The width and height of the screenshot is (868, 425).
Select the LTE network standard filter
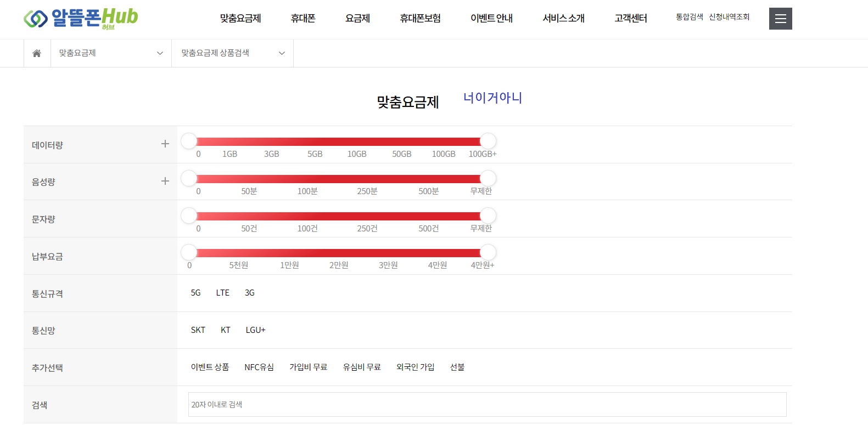[222, 293]
